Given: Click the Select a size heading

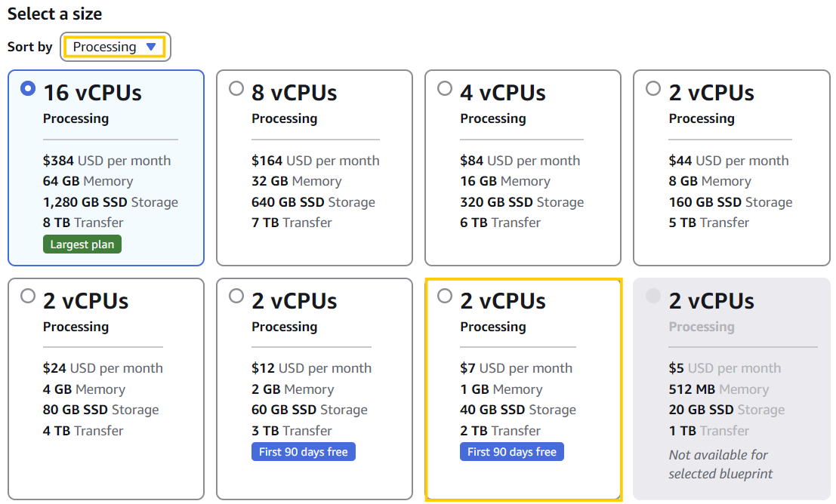Looking at the screenshot, I should [54, 14].
